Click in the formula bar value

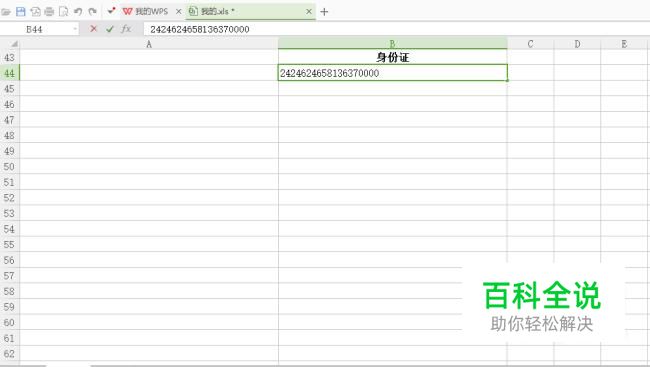tap(200, 29)
